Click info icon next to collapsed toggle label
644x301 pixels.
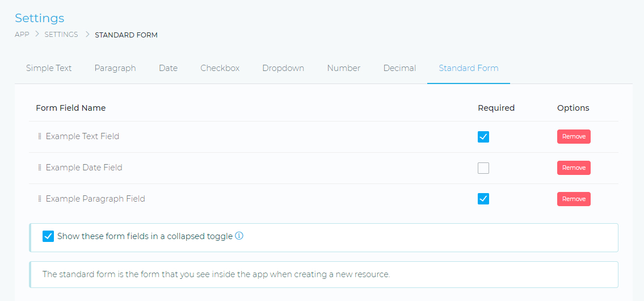(x=239, y=236)
